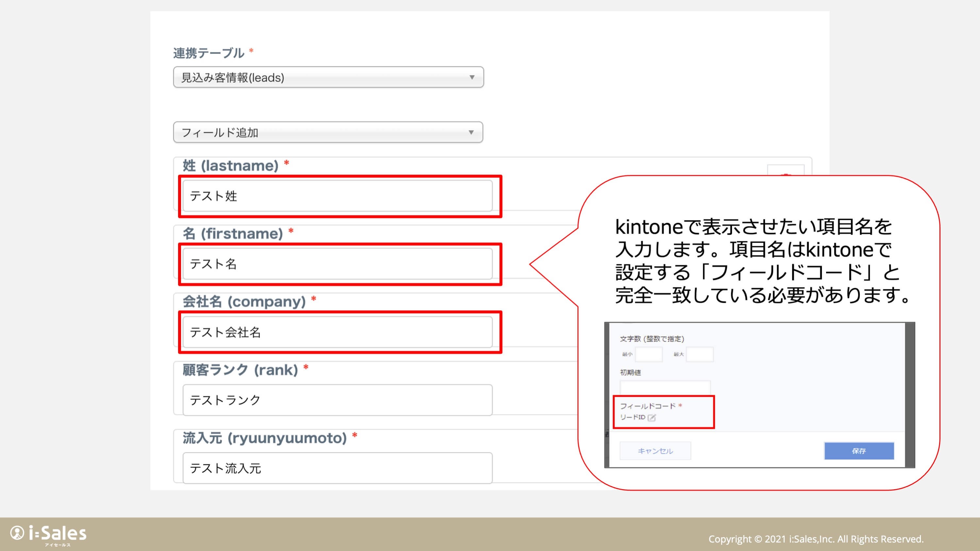This screenshot has width=980, height=551.
Task: Click the 初期値 input field
Action: pyautogui.click(x=665, y=387)
